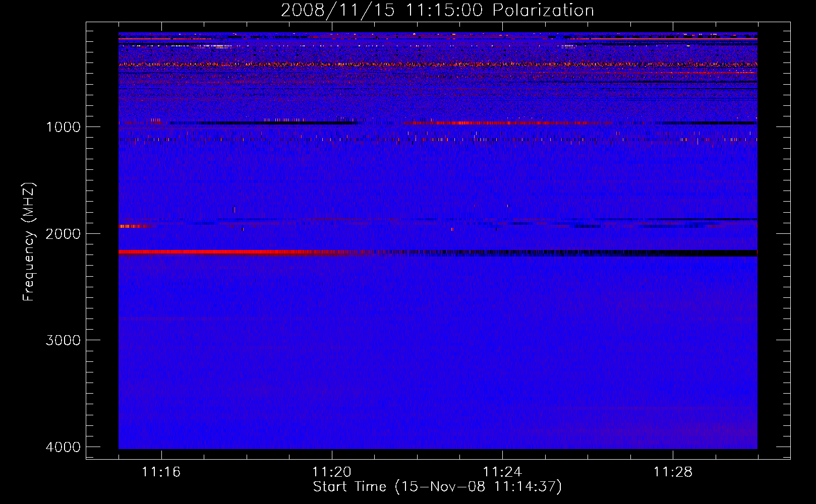Click the black line near 1900 MHz at 11:28
The width and height of the screenshot is (816, 504).
pos(696,220)
